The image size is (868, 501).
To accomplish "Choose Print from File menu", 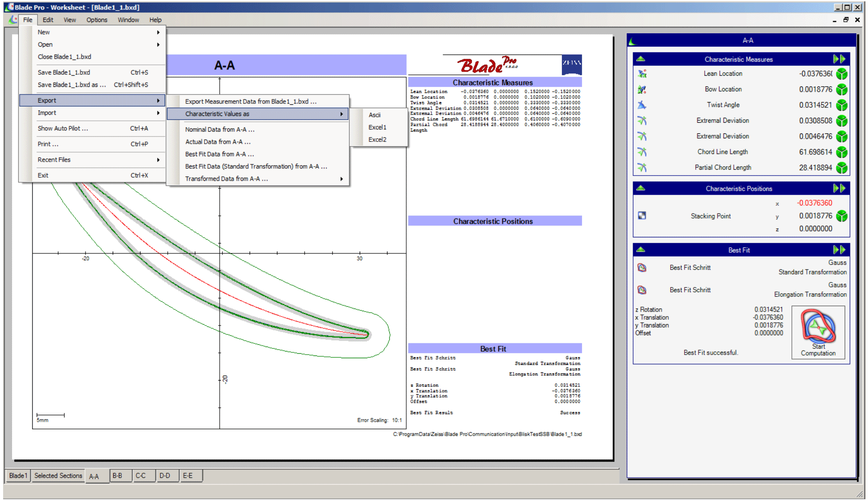I will (x=92, y=144).
